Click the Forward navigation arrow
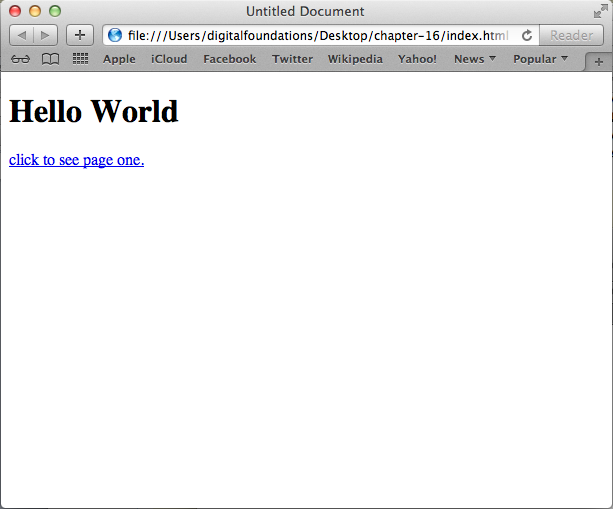This screenshot has height=509, width=613. coord(46,35)
